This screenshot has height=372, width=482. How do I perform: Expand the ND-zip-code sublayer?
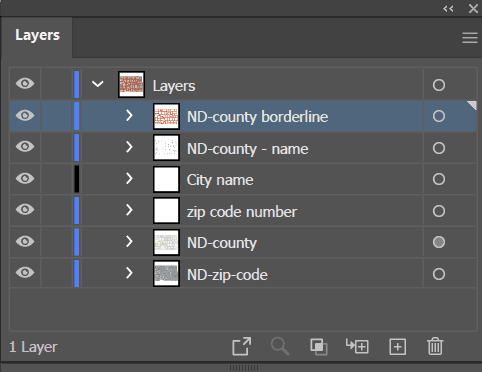coord(129,273)
